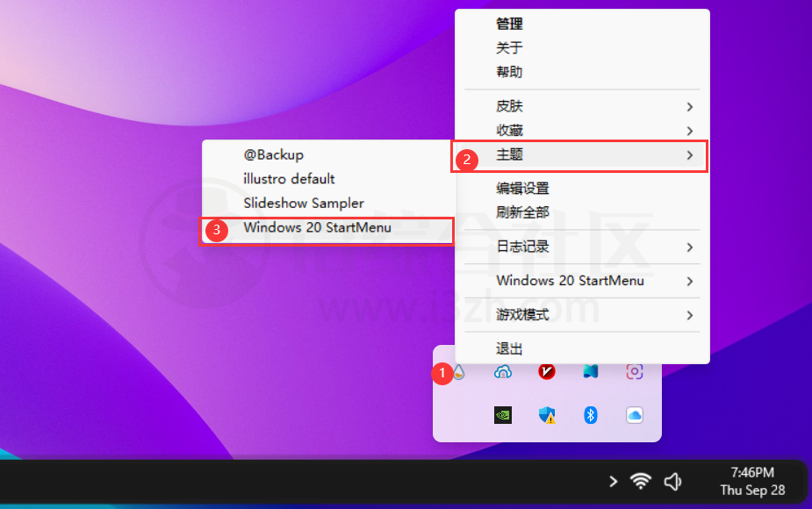
Task: Select 刷新全部 to refresh all skins
Action: [x=582, y=212]
